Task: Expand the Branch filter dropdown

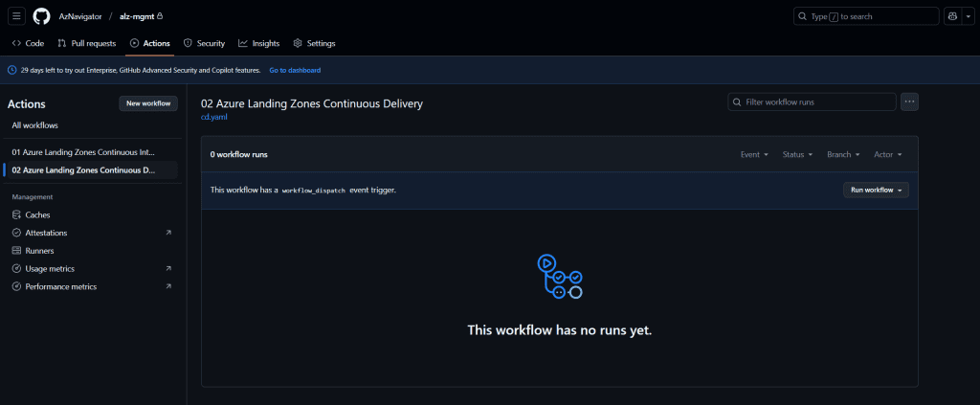Action: coord(843,154)
